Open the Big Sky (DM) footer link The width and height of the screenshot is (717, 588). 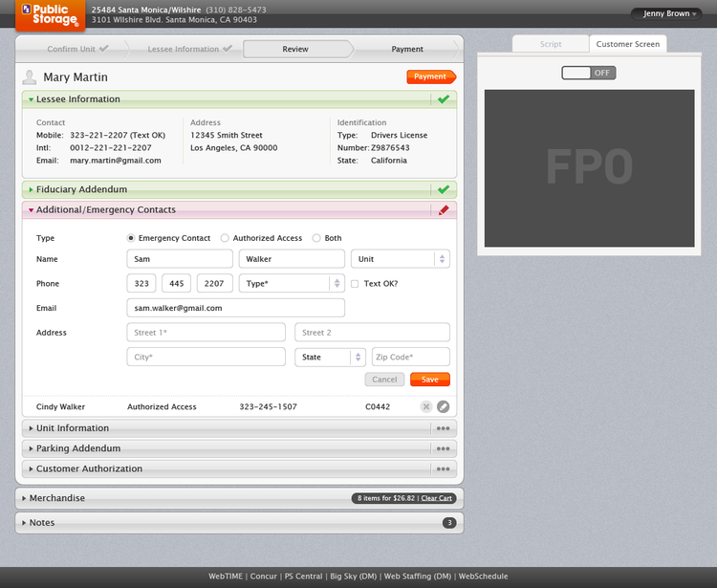353,577
